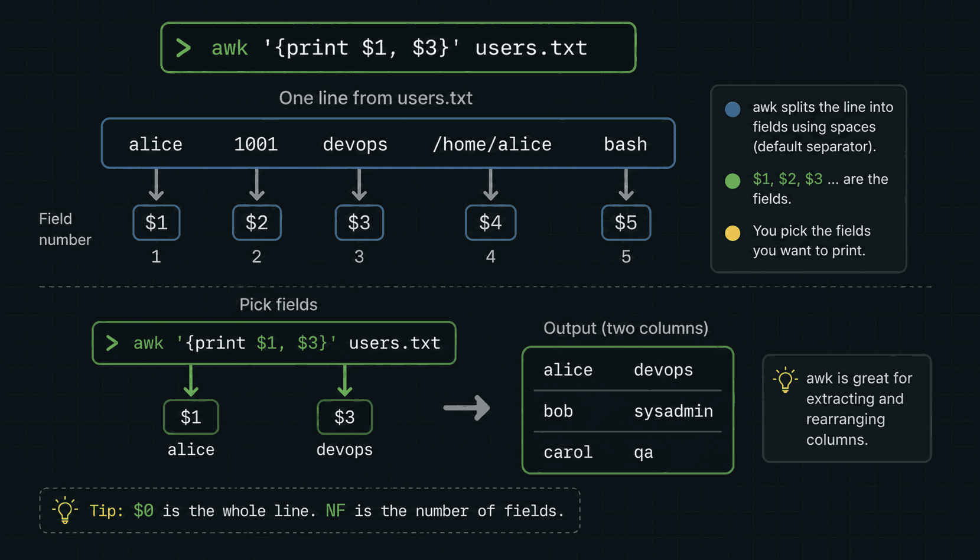Click the green 'NF' in the tip
The image size is (980, 560).
tap(336, 511)
